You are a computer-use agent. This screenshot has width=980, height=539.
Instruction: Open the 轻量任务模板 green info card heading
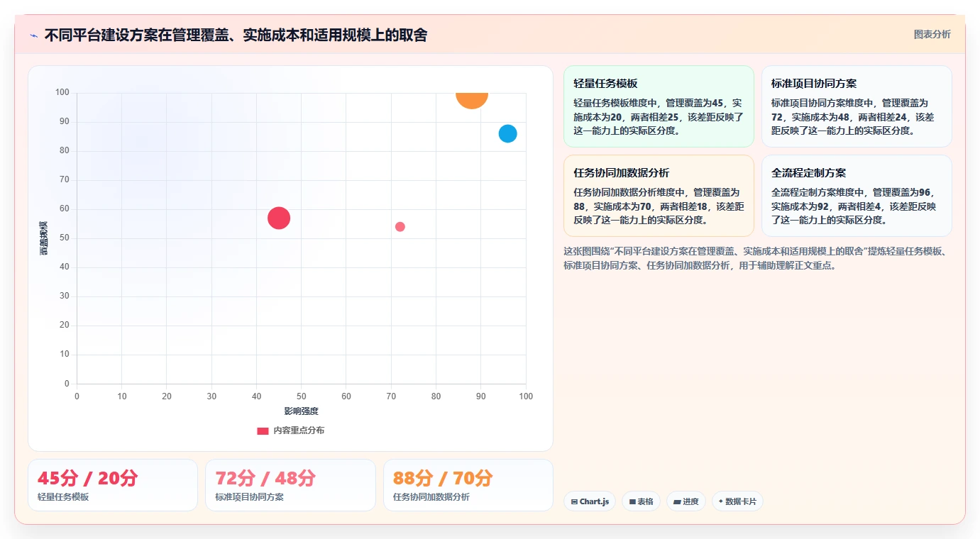coord(605,84)
